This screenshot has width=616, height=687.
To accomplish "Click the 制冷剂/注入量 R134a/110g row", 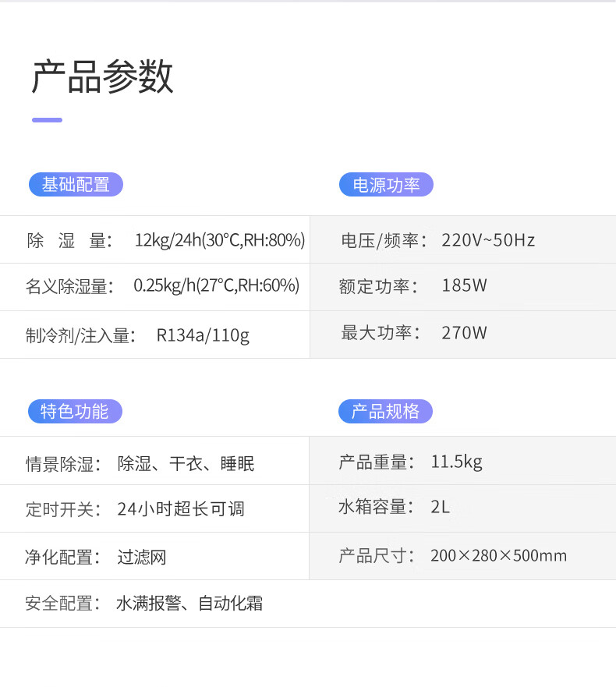I will click(x=154, y=335).
